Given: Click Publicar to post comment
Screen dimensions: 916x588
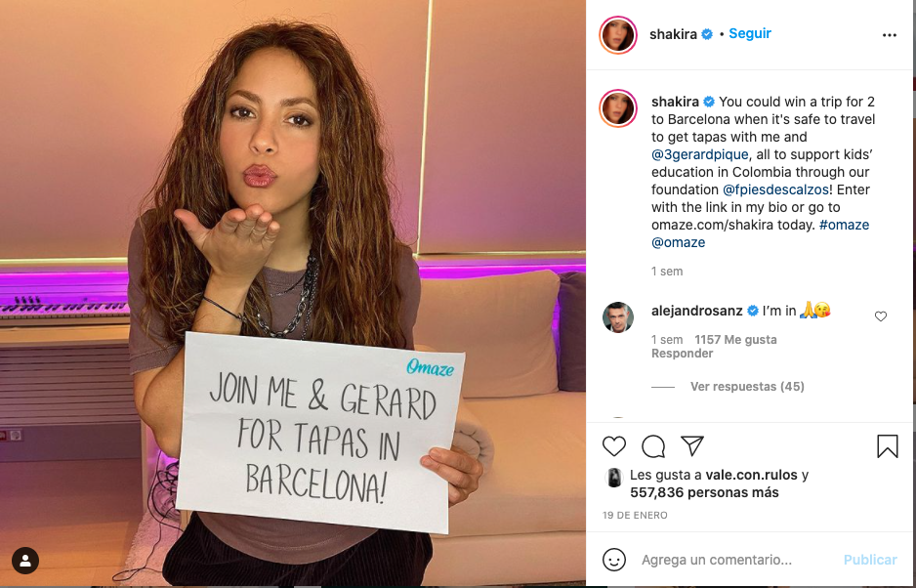Looking at the screenshot, I should click(870, 560).
